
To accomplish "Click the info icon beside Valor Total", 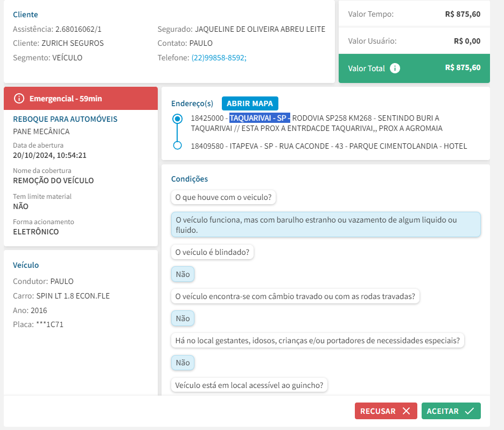I will coord(395,68).
